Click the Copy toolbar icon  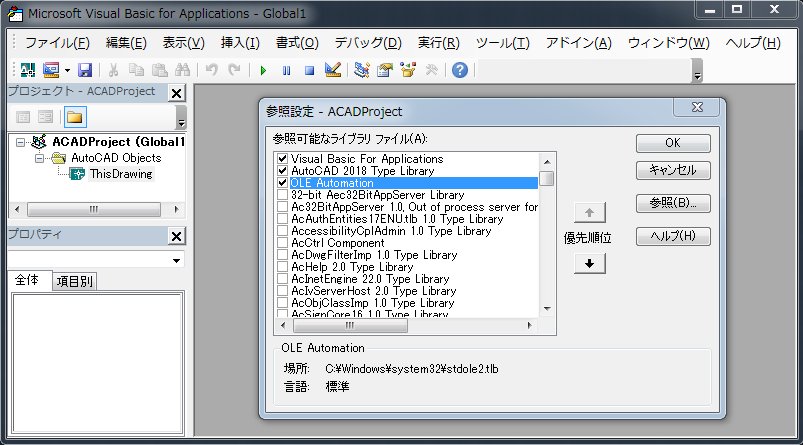136,70
